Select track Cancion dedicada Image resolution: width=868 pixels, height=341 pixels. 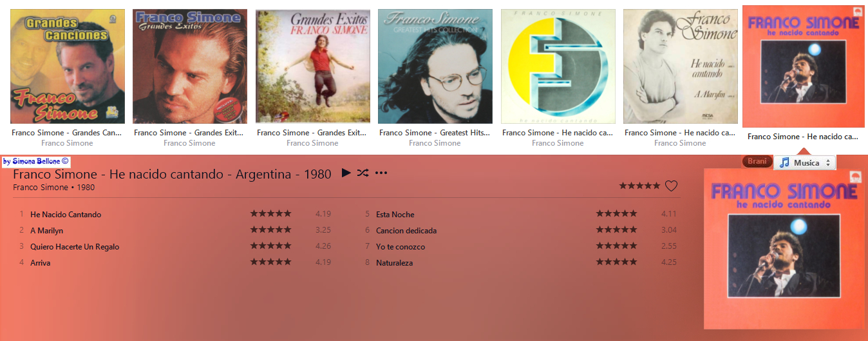click(406, 231)
